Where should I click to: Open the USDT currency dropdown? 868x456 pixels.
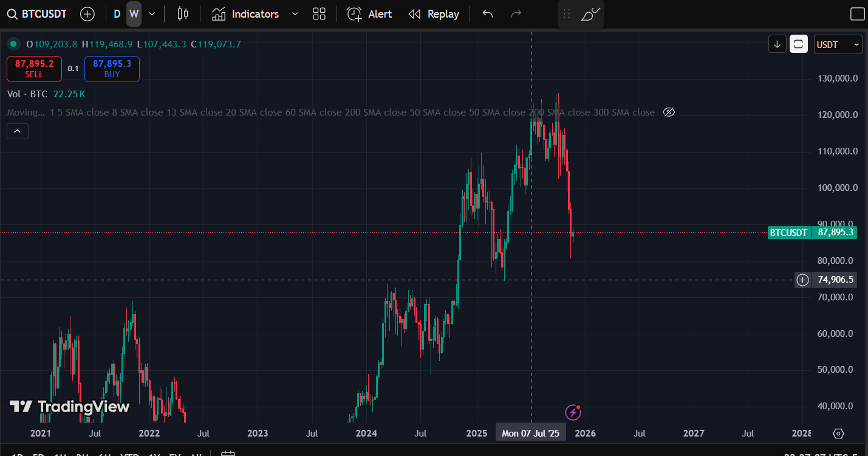click(x=838, y=44)
